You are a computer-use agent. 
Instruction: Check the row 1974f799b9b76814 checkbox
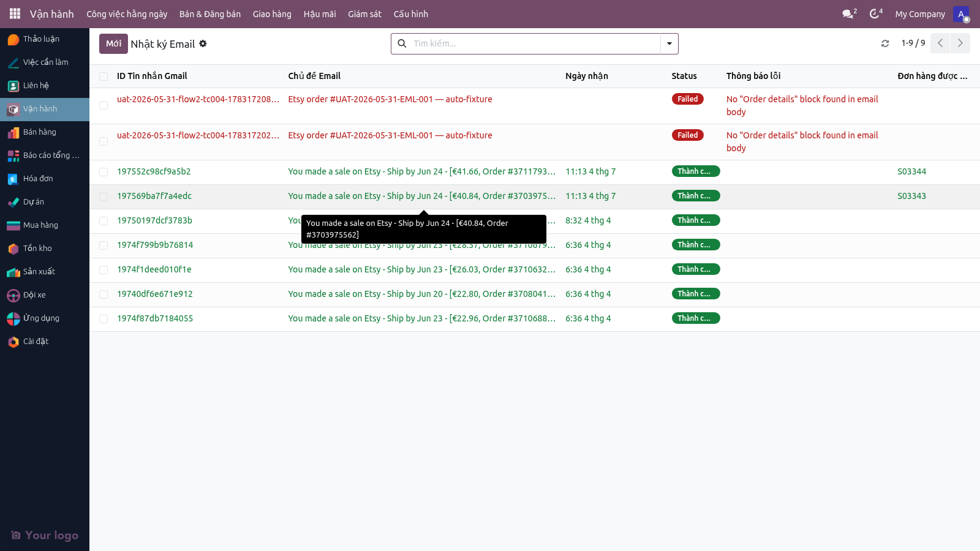tap(104, 246)
